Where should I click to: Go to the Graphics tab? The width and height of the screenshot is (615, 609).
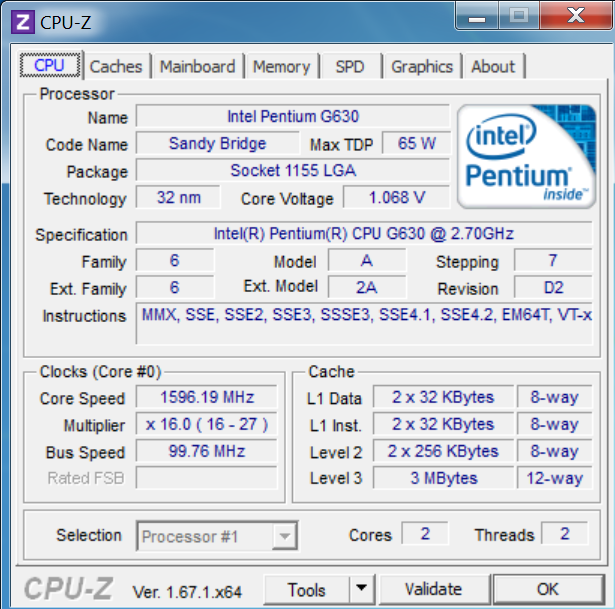422,67
